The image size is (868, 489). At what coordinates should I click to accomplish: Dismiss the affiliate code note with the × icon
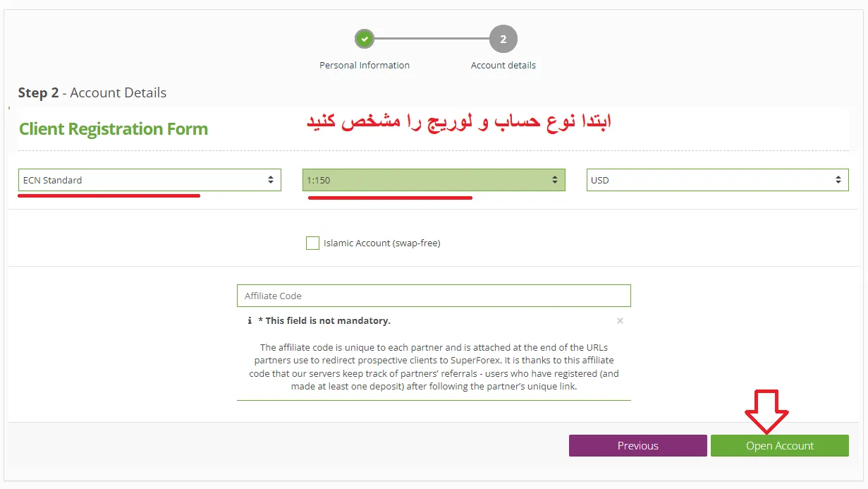pyautogui.click(x=620, y=320)
